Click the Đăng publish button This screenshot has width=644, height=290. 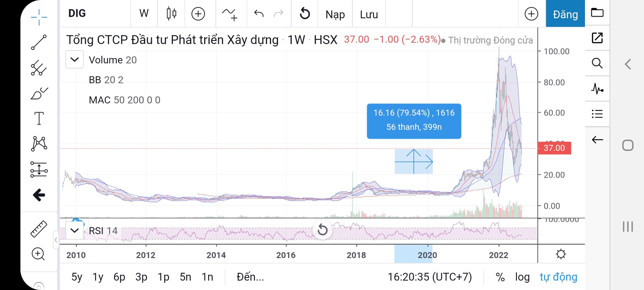pos(565,14)
